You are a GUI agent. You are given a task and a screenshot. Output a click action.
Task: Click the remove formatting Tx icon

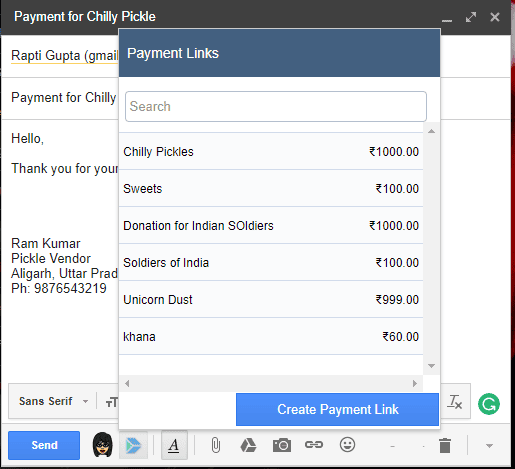tap(455, 402)
